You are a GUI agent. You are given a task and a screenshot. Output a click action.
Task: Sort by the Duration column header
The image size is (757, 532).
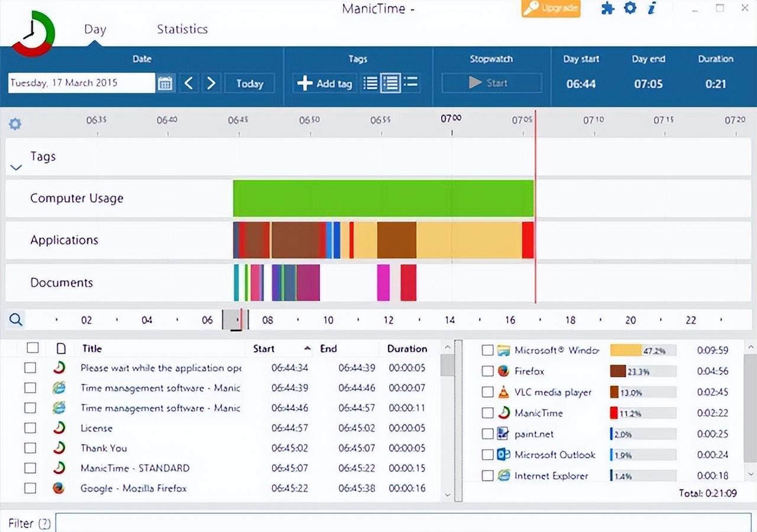coord(407,349)
